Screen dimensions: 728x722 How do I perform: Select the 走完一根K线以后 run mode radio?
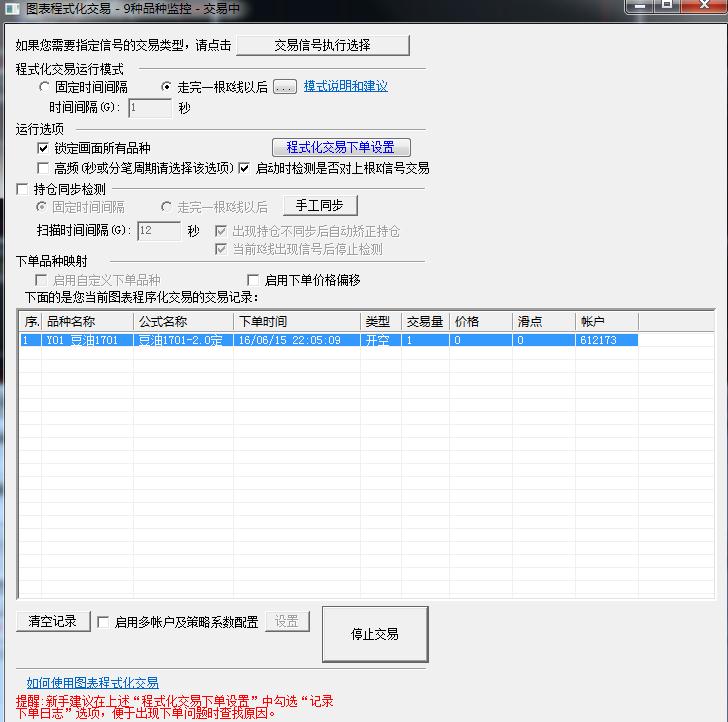click(166, 87)
